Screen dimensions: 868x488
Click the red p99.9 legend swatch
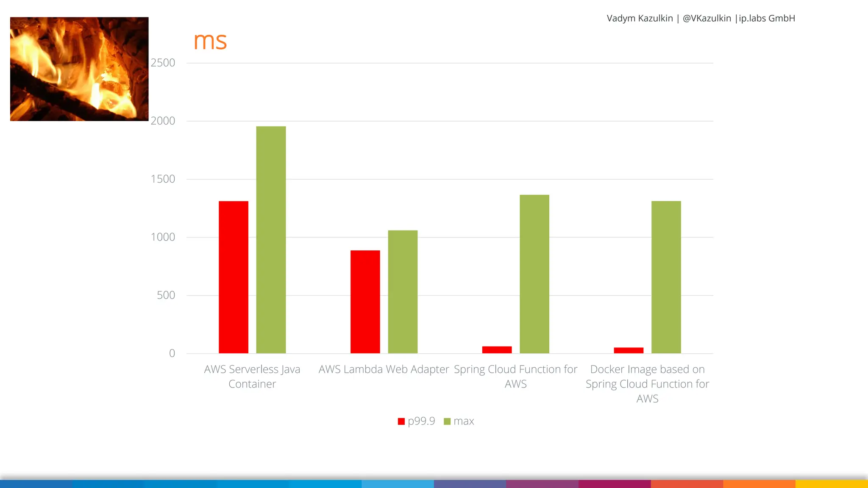click(401, 421)
